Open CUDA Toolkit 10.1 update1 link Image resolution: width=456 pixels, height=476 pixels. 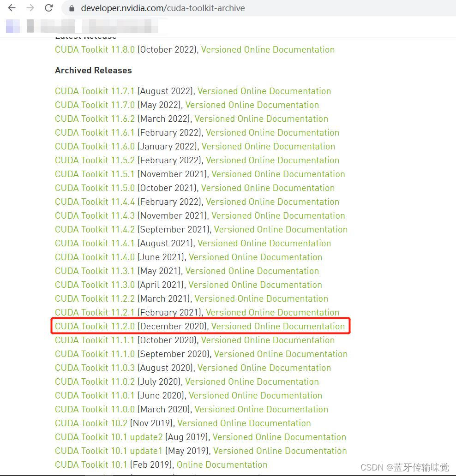click(109, 451)
